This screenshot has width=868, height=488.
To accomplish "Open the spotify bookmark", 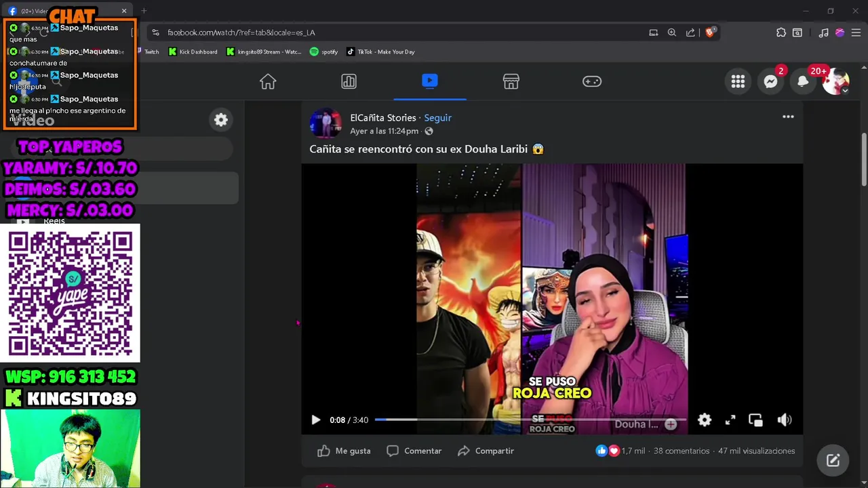I will click(x=323, y=52).
